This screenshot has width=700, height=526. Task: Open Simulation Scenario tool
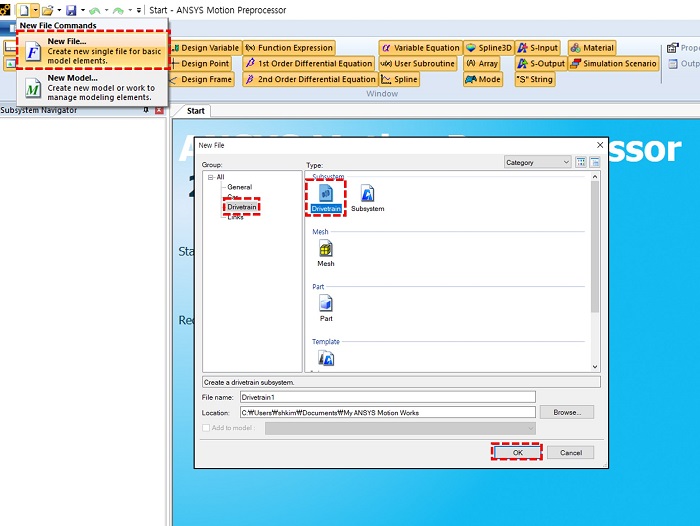(x=614, y=63)
